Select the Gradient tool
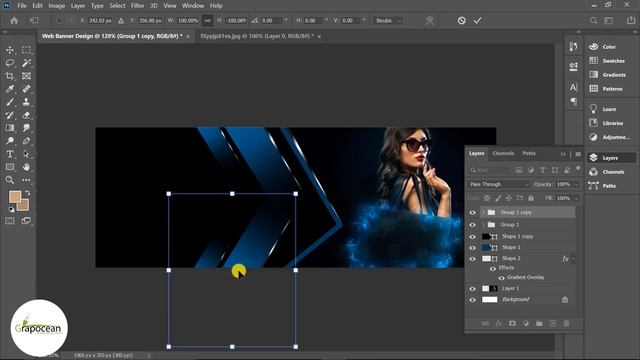This screenshot has height=360, width=640. [10, 128]
